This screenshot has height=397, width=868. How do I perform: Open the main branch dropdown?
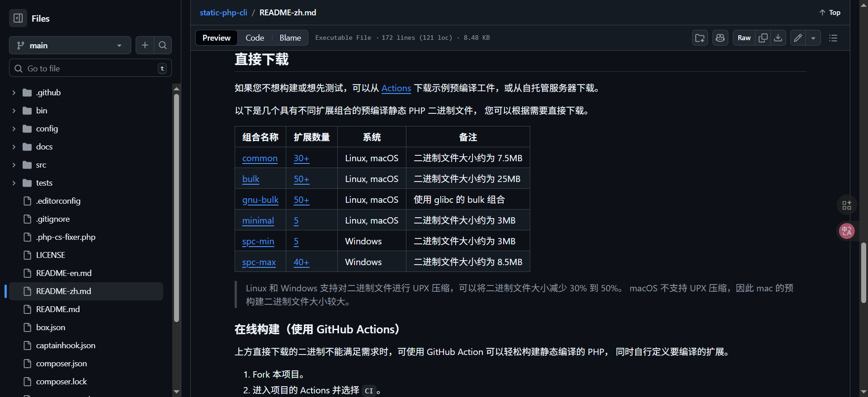point(70,45)
